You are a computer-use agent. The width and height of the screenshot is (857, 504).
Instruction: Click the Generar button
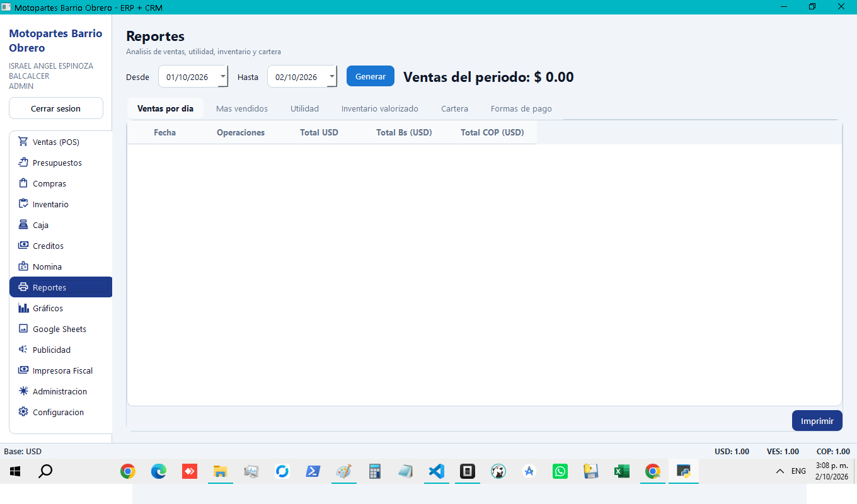[371, 76]
